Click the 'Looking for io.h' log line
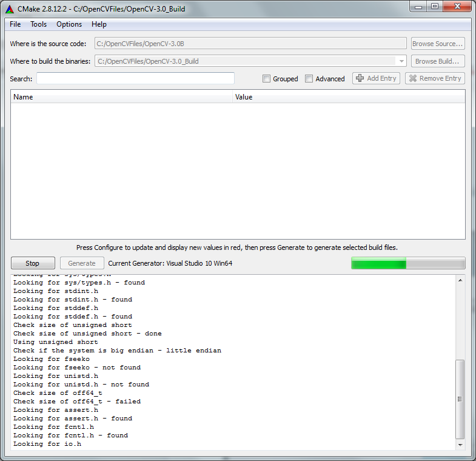This screenshot has width=476, height=461. click(x=47, y=444)
